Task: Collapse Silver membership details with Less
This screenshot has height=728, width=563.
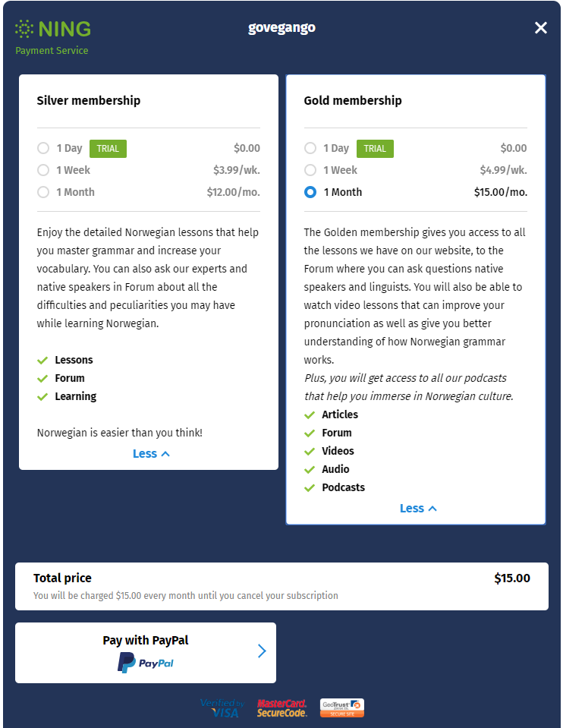Action: point(151,454)
